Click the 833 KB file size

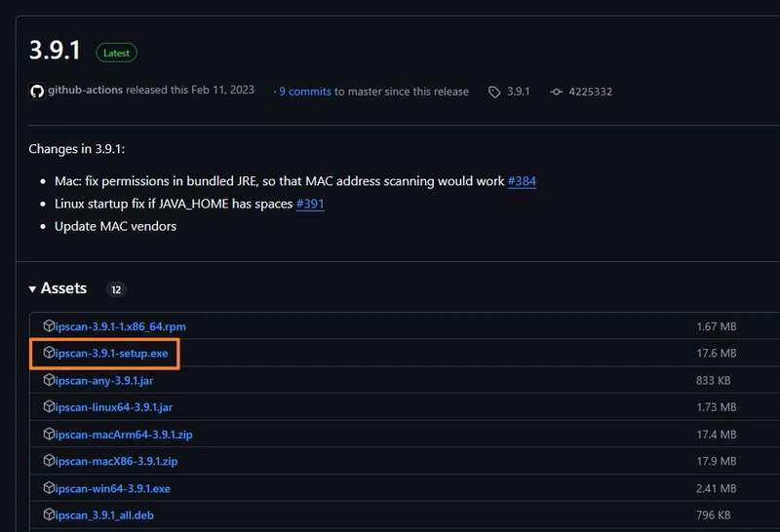coord(714,380)
